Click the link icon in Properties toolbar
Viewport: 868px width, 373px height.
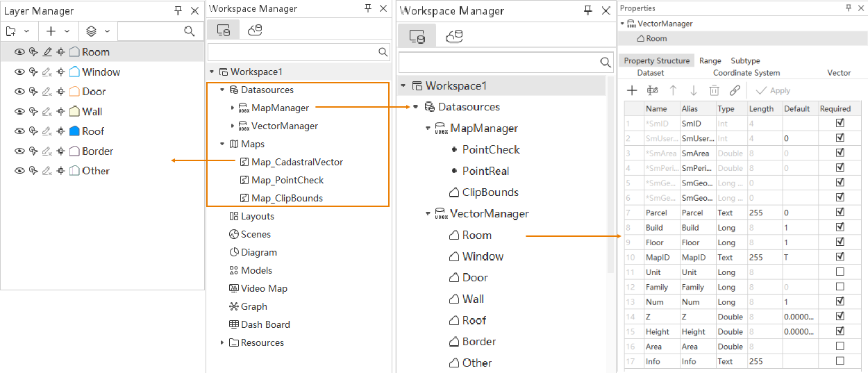734,90
